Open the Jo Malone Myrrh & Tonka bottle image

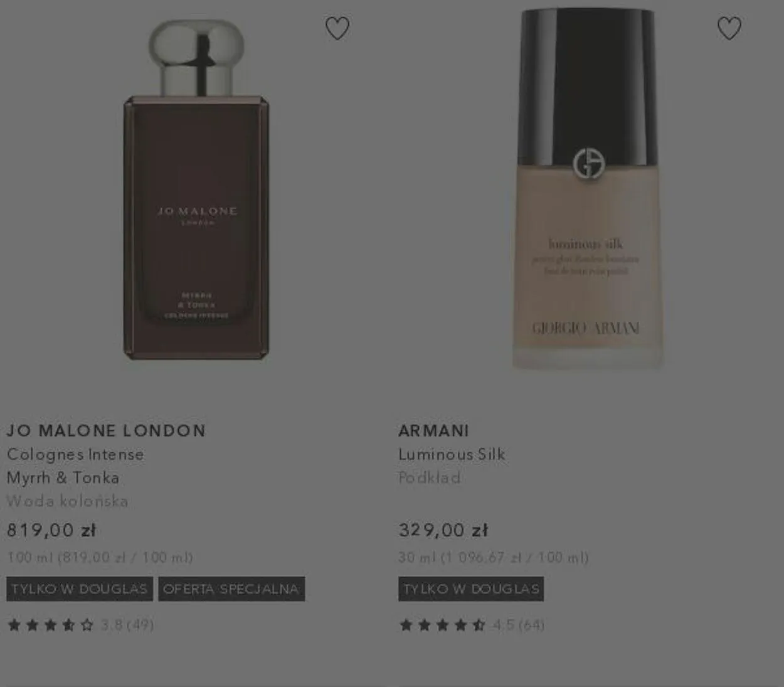(196, 189)
